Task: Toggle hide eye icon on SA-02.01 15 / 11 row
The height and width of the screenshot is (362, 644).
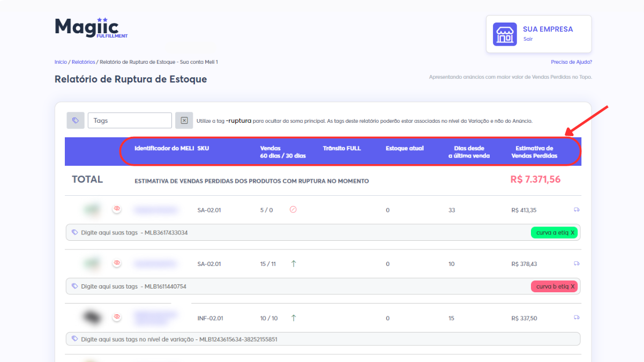Action: point(117,263)
